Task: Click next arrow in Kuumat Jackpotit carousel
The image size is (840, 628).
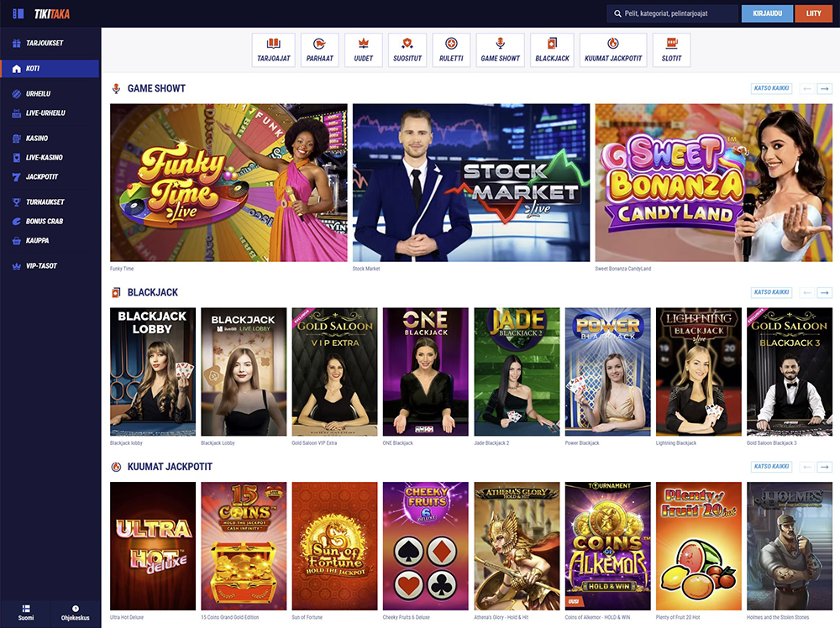Action: [825, 467]
